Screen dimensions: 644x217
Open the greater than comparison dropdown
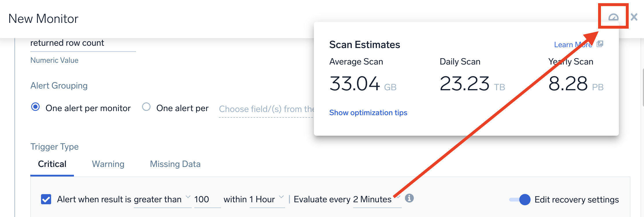point(188,197)
